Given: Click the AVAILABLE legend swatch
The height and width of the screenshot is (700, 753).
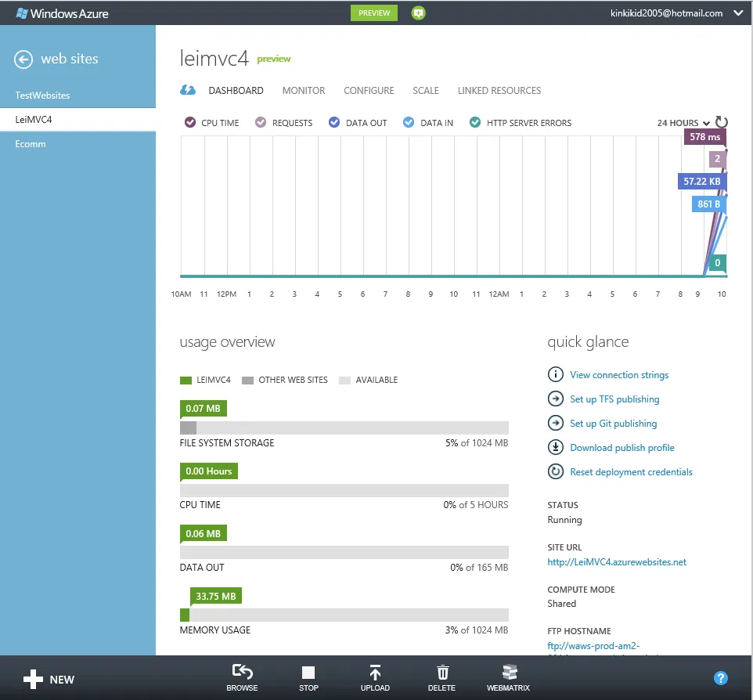Looking at the screenshot, I should pos(344,381).
